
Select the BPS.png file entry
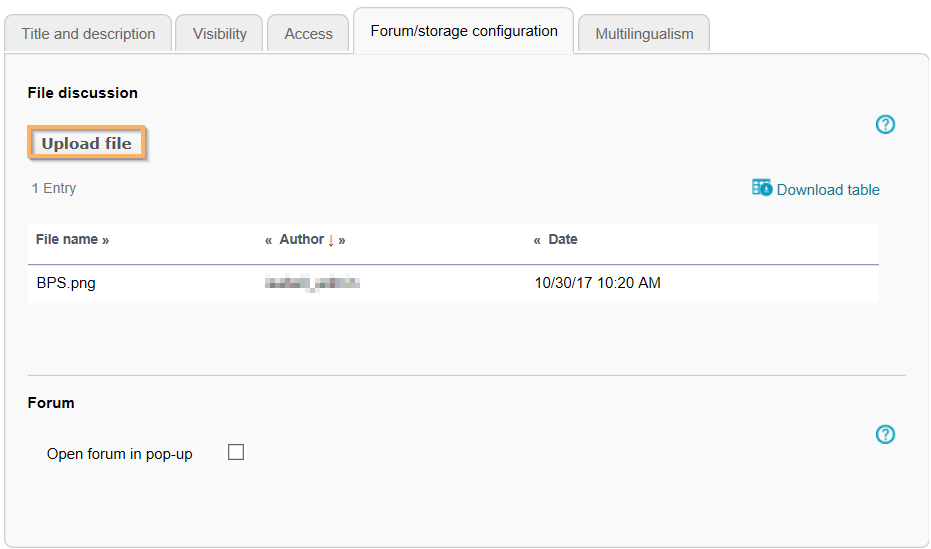(66, 283)
